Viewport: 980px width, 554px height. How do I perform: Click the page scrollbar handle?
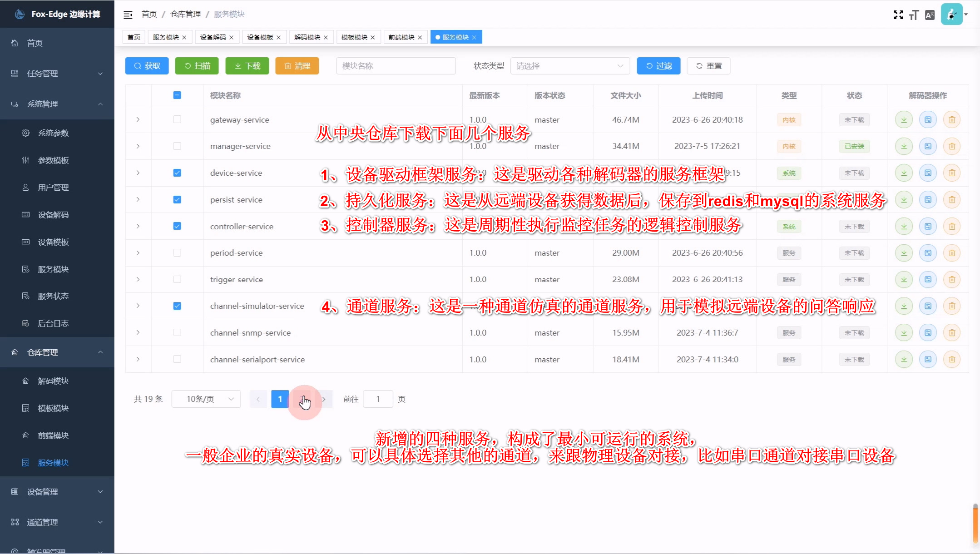(x=975, y=523)
